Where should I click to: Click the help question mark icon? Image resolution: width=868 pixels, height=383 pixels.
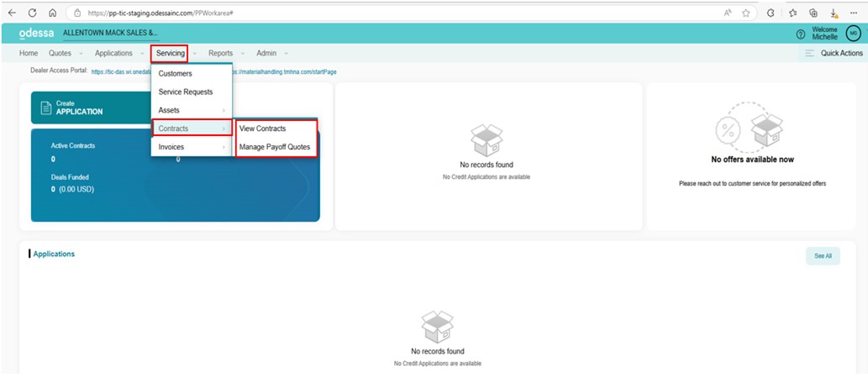[x=800, y=34]
